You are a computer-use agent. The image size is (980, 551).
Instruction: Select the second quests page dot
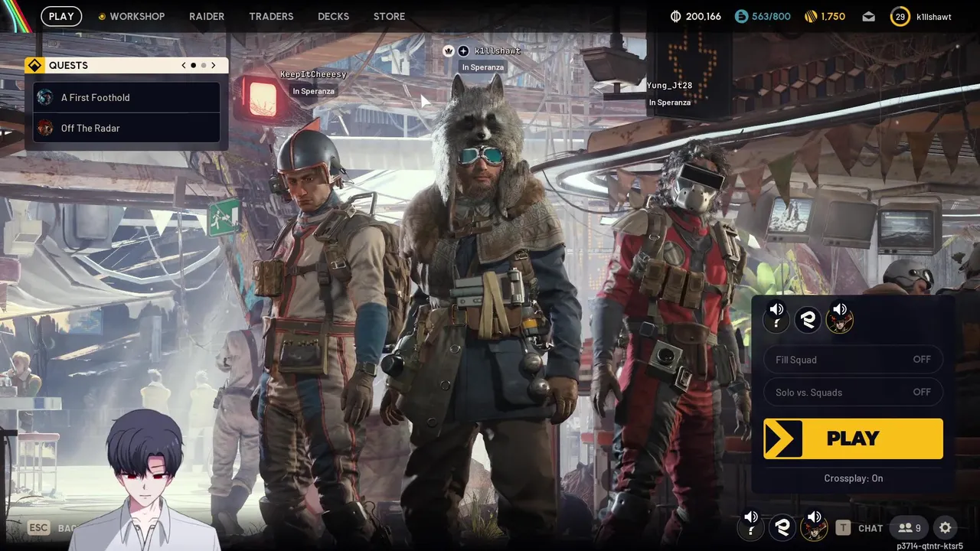point(204,65)
